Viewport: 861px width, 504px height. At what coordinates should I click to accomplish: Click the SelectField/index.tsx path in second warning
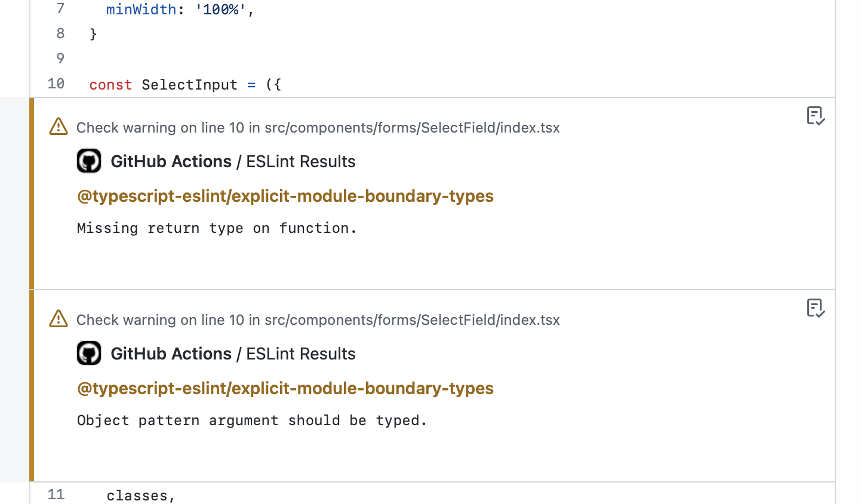(x=413, y=319)
